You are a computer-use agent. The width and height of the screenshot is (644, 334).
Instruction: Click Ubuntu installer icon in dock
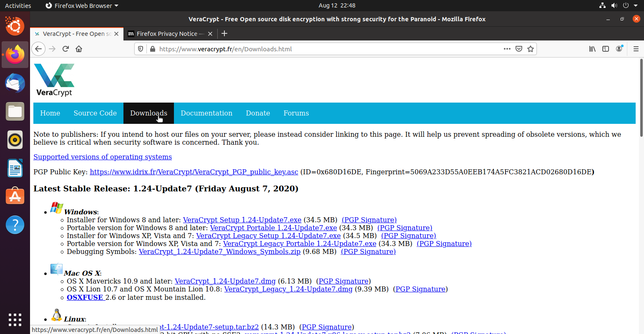[x=15, y=26]
